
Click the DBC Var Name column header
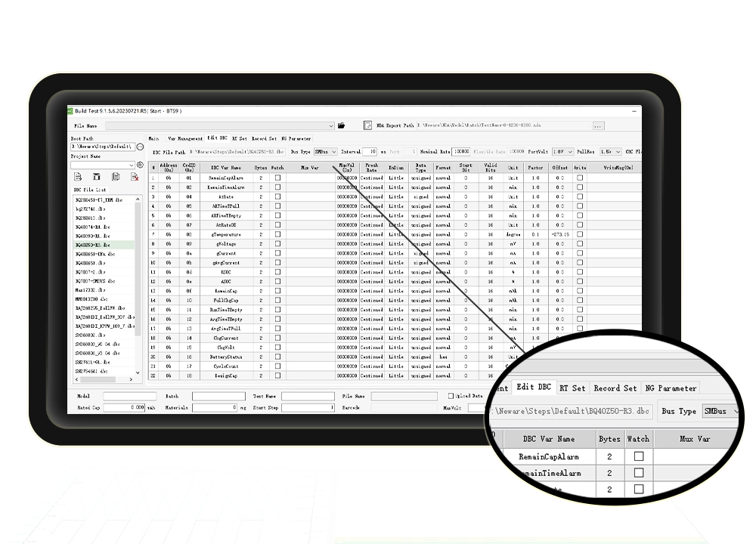(225, 168)
